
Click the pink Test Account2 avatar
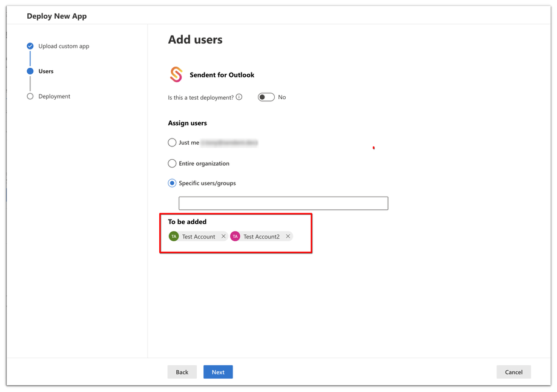coord(235,237)
